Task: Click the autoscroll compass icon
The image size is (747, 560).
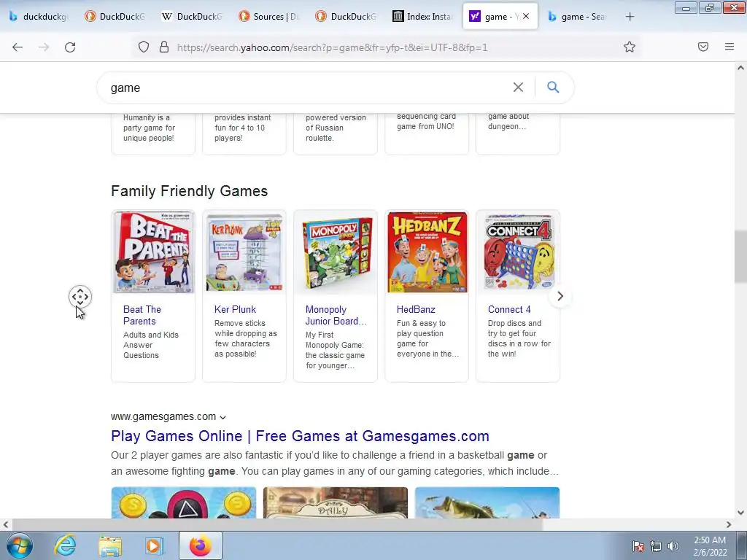Action: (x=80, y=297)
